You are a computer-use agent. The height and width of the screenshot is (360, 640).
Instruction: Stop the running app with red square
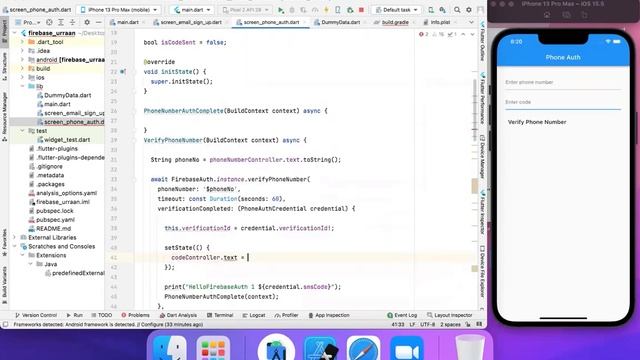point(361,10)
